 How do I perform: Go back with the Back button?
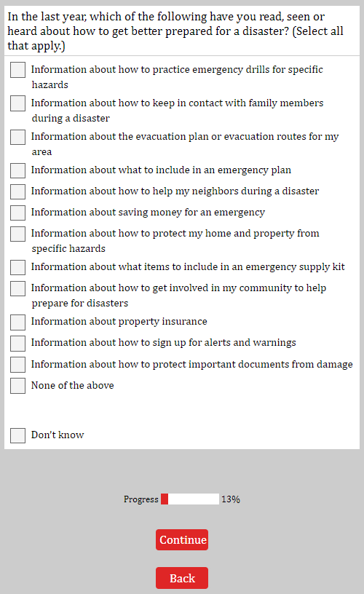click(182, 578)
